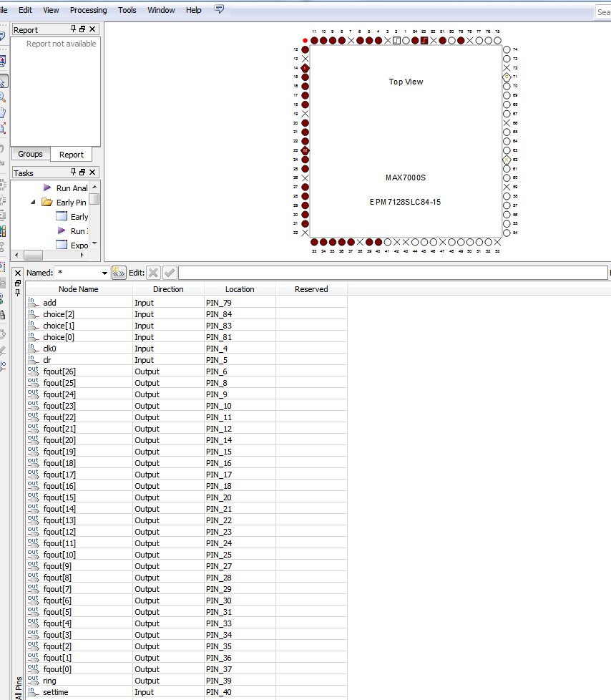Screen dimensions: 611x700
Task: Click Tasks list scroll up arrow
Action: pyautogui.click(x=94, y=186)
